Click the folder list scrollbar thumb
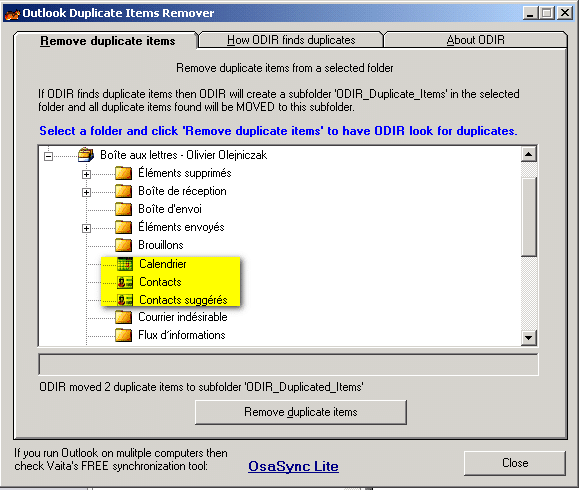This screenshot has height=490, width=579. 529,217
